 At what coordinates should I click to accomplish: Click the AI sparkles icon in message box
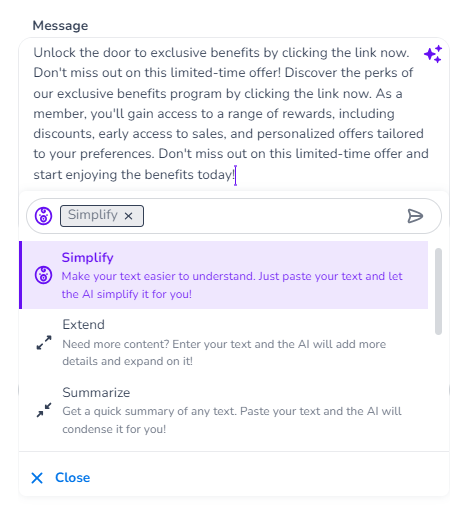tap(433, 54)
